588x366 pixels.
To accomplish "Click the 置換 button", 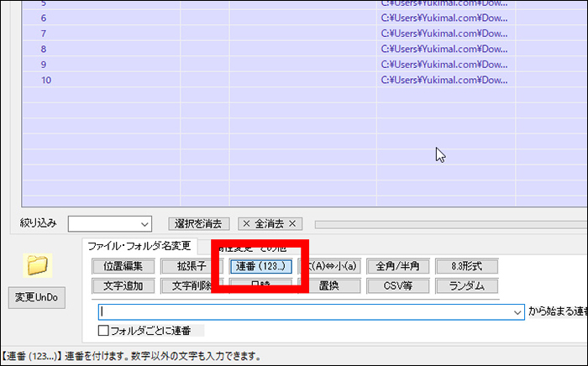I will click(328, 285).
